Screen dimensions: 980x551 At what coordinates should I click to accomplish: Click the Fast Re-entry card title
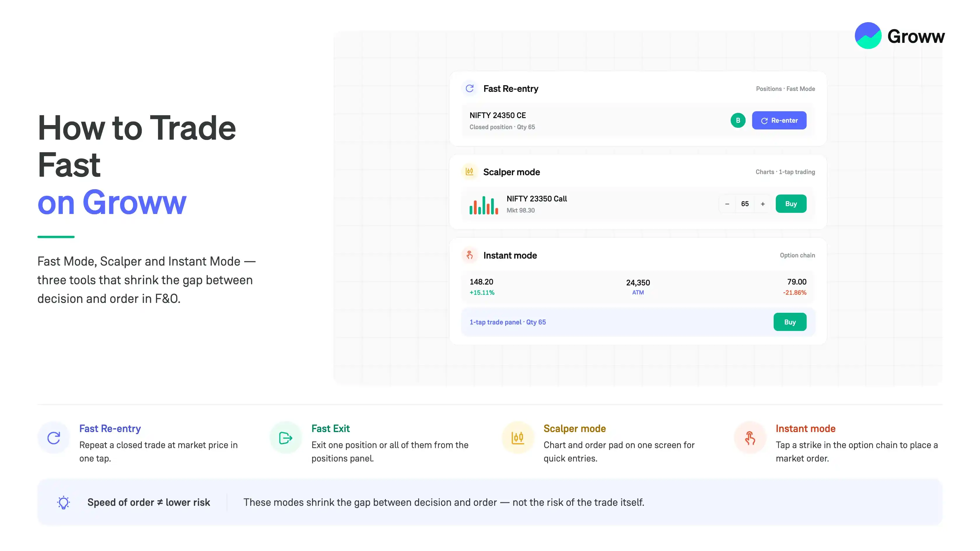[510, 89]
